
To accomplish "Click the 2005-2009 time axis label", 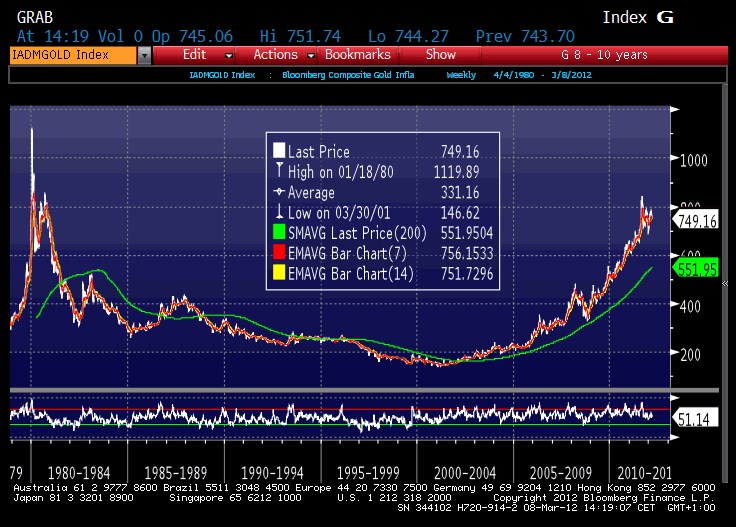I will tap(561, 473).
